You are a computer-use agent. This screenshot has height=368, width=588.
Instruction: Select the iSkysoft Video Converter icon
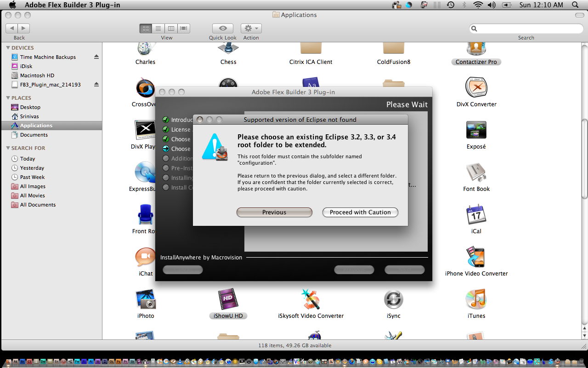pos(311,299)
